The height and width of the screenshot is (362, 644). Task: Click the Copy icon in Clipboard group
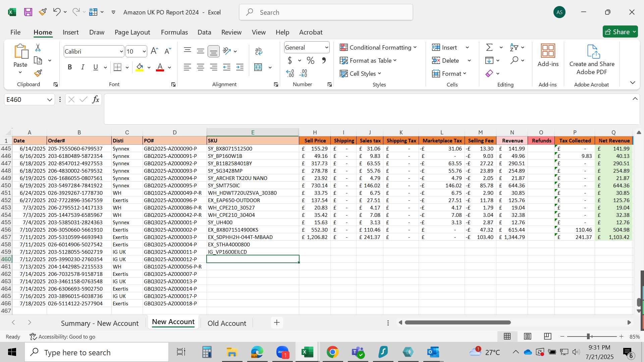38,61
